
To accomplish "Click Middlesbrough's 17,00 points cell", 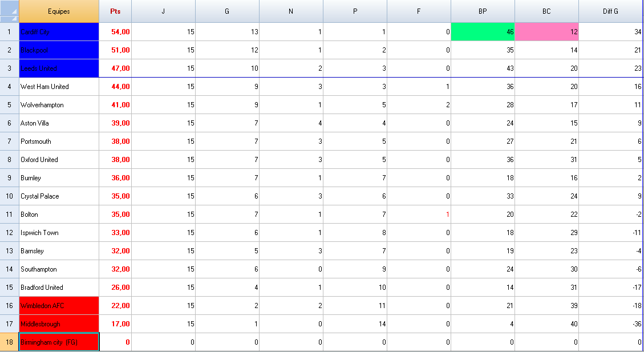I will pos(115,324).
